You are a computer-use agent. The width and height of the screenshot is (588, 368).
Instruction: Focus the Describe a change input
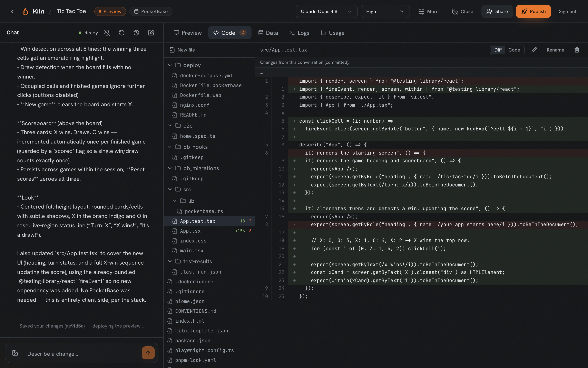coord(81,354)
